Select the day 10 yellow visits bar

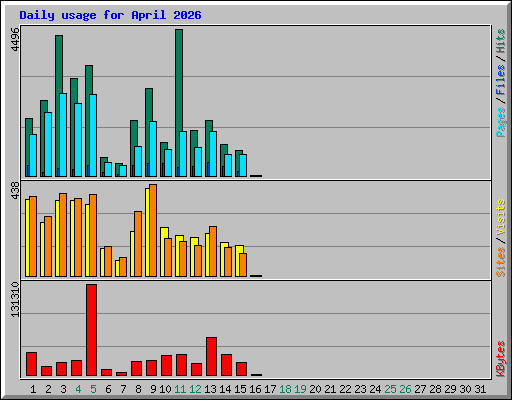pos(163,252)
